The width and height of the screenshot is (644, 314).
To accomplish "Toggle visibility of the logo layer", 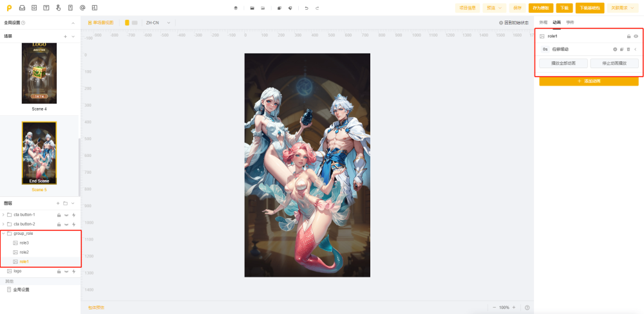I will (x=66, y=272).
